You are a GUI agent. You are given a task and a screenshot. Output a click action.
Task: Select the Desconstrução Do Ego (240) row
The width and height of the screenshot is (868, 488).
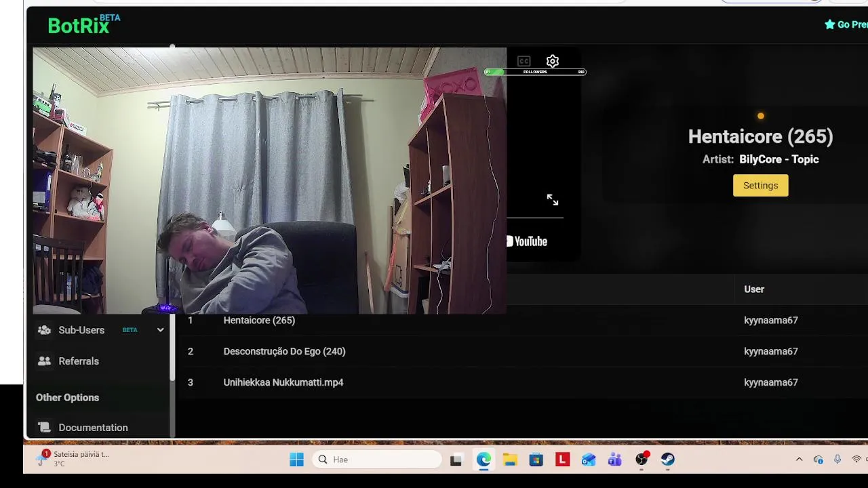coord(522,351)
